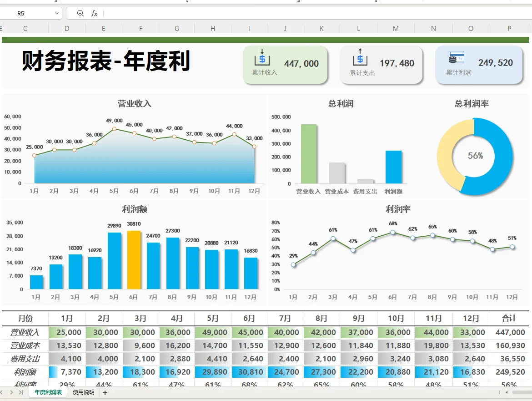Click the zoom magnifier icon in formula bar
Viewport: 532px width, 401px height.
pyautogui.click(x=80, y=13)
